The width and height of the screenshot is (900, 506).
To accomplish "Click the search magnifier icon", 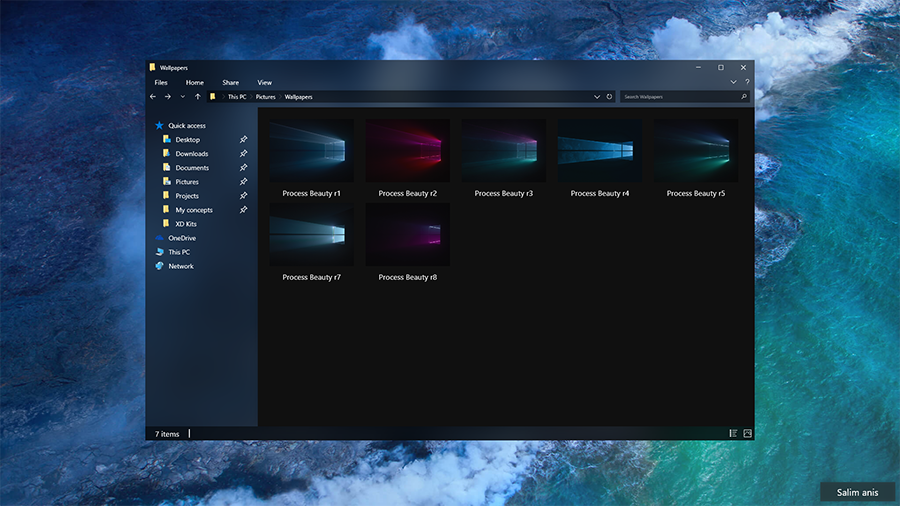I will tap(743, 97).
